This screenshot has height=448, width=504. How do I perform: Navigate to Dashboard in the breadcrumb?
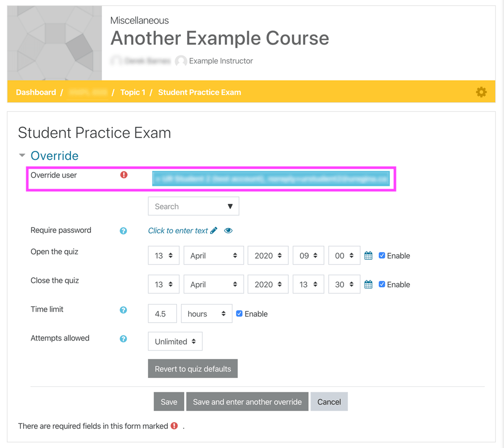(36, 92)
